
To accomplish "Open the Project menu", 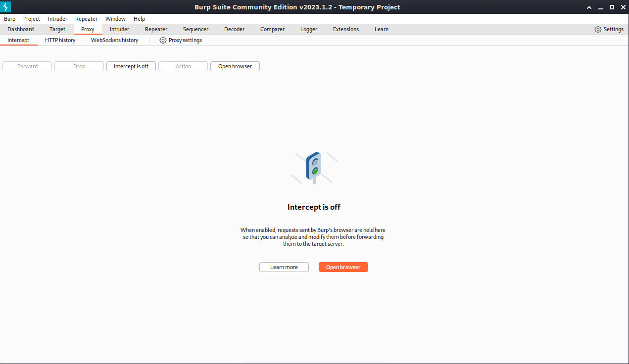I will coord(32,19).
